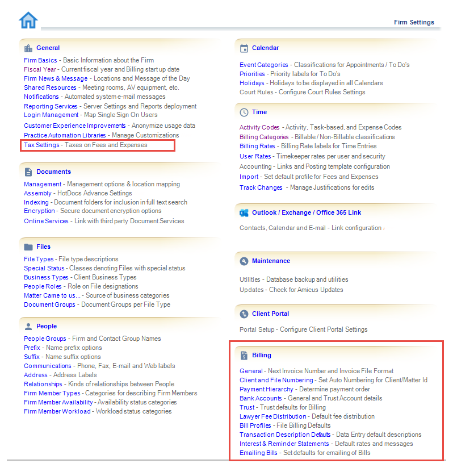Click the Home house icon

click(28, 20)
